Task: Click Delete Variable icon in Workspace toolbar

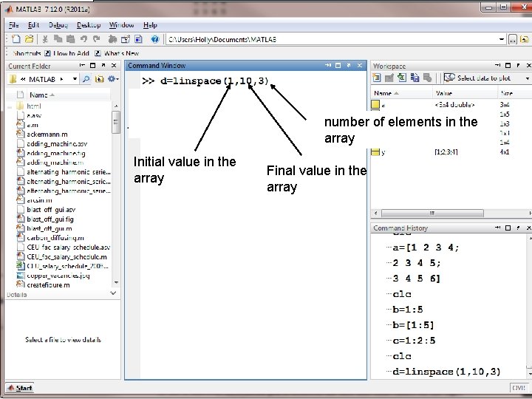Action: point(428,78)
